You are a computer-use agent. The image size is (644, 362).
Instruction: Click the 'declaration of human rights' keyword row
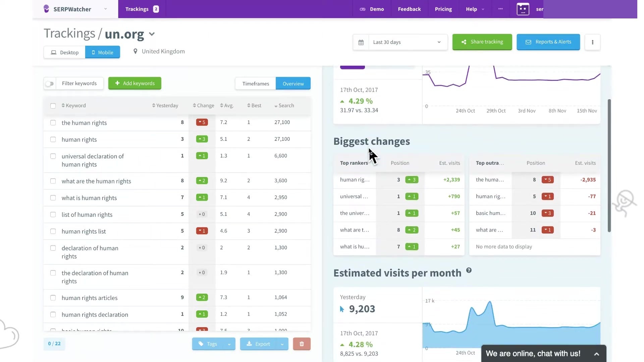177,252
